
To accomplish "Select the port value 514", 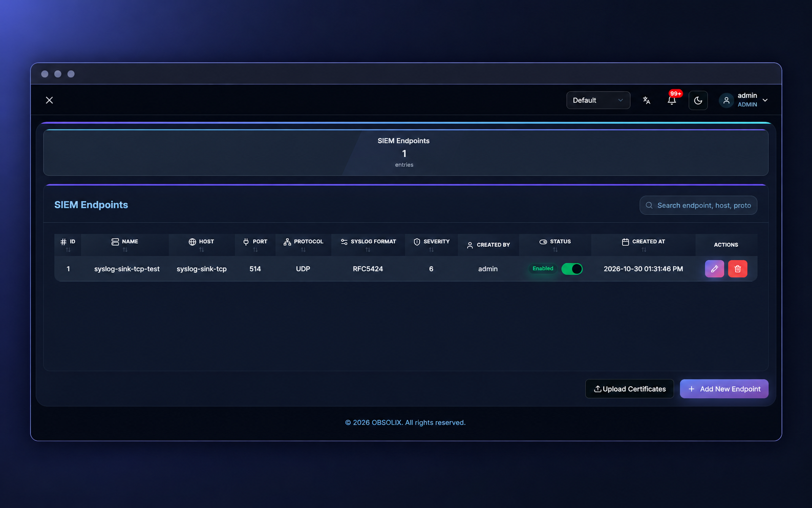I will pyautogui.click(x=255, y=269).
